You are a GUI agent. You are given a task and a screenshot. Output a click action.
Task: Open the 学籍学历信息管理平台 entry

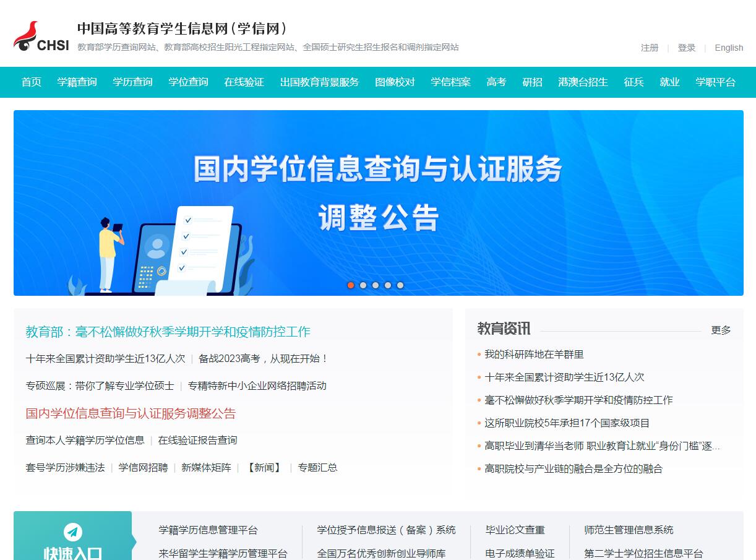click(207, 530)
